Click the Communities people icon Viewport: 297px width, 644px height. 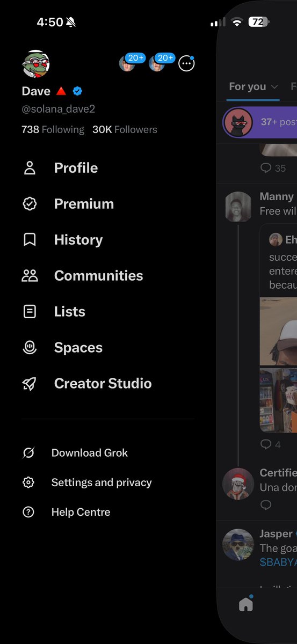coord(30,276)
